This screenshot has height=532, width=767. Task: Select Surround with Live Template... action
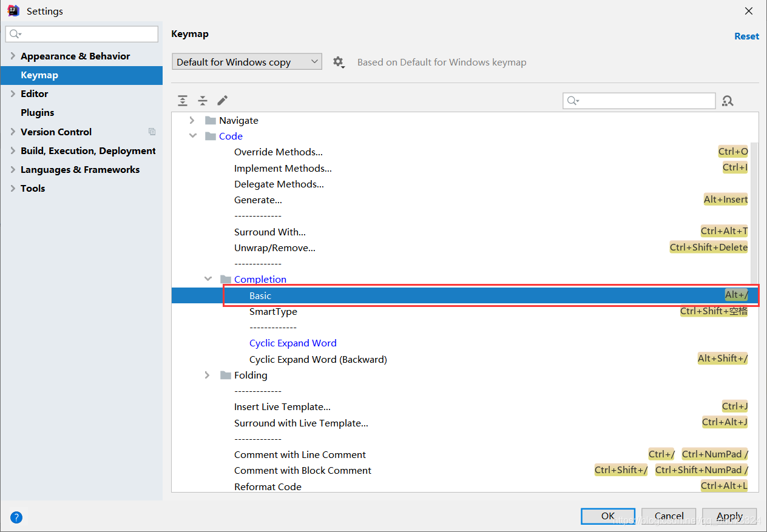pyautogui.click(x=301, y=423)
